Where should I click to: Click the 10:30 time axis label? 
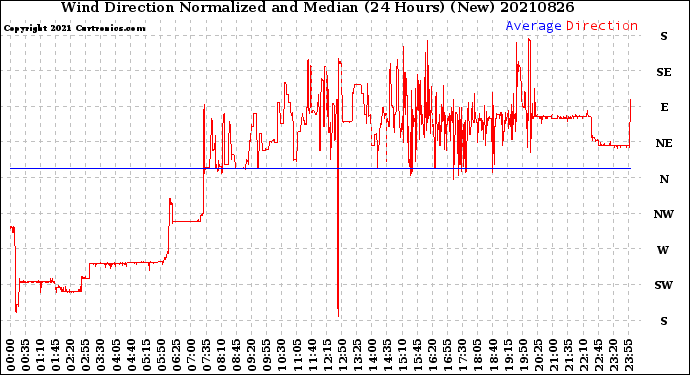(x=282, y=355)
